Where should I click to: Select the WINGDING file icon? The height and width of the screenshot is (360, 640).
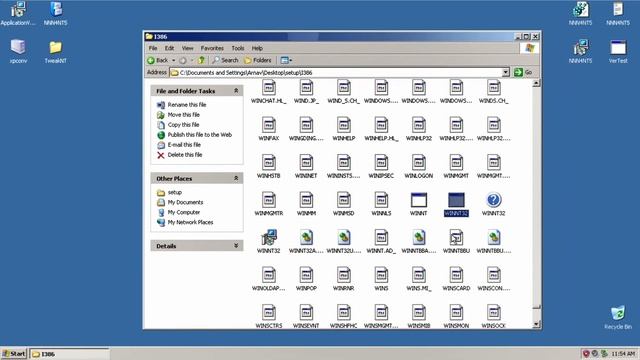(x=306, y=125)
